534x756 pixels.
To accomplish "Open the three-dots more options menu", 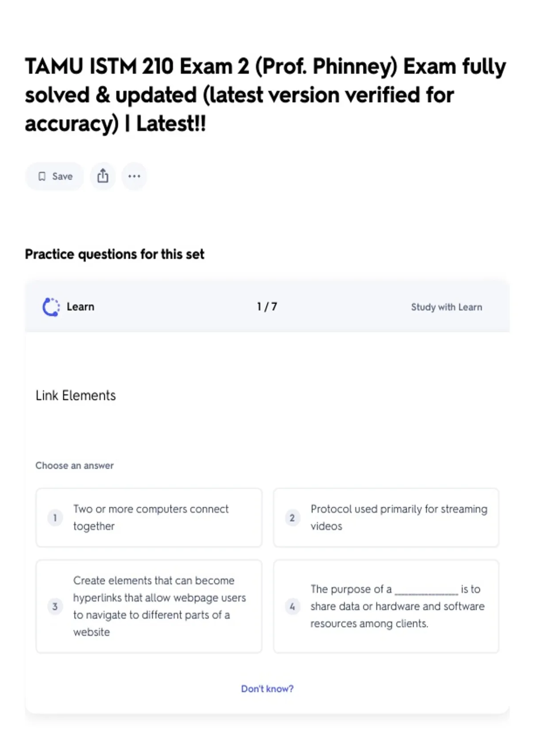I will (134, 177).
